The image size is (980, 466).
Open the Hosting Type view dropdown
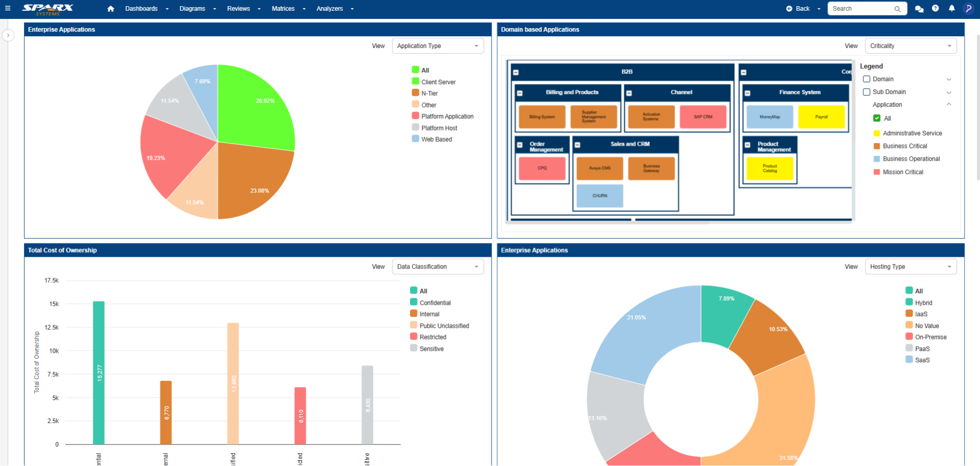coord(911,266)
